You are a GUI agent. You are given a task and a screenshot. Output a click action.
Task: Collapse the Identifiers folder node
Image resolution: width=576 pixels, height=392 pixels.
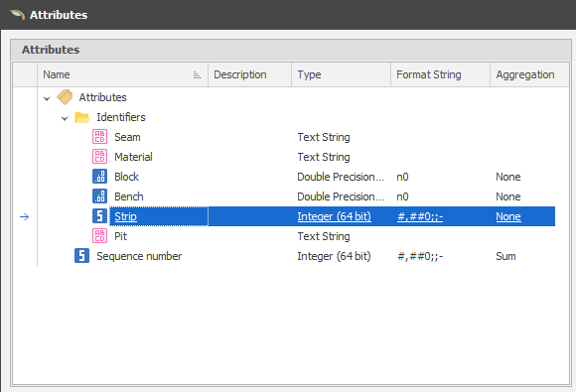pos(65,118)
